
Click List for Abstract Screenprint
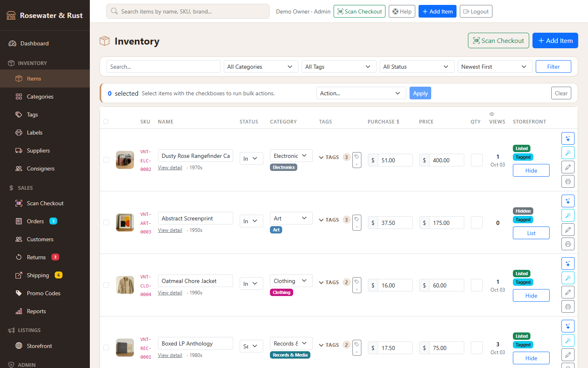point(531,233)
